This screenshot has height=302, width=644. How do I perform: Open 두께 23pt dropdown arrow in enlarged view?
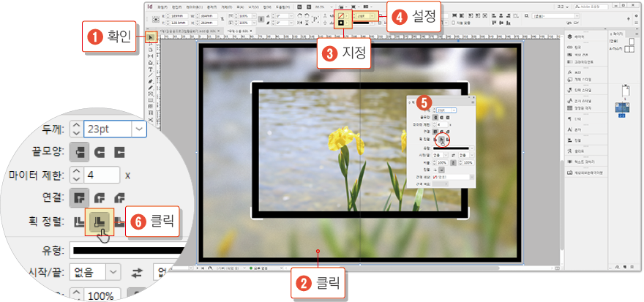(x=139, y=129)
